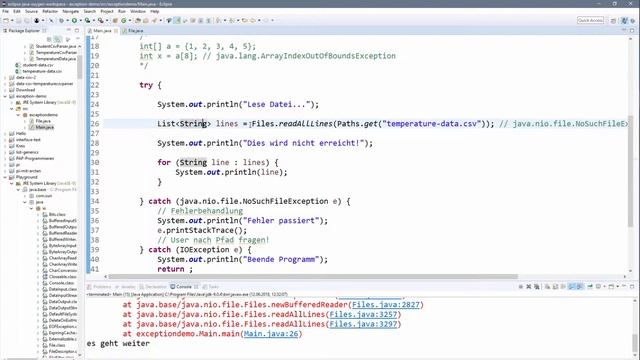
Task: Click the Pin Console icon
Action: (590, 287)
